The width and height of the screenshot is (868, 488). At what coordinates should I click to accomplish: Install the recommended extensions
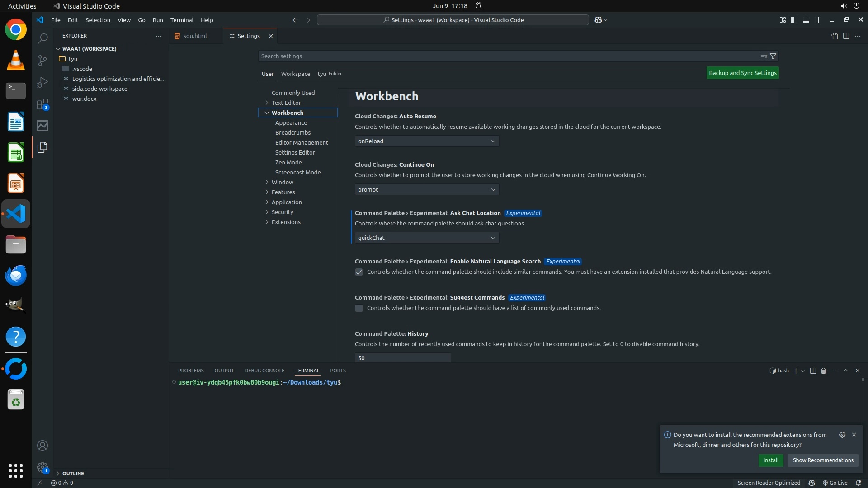(x=770, y=460)
